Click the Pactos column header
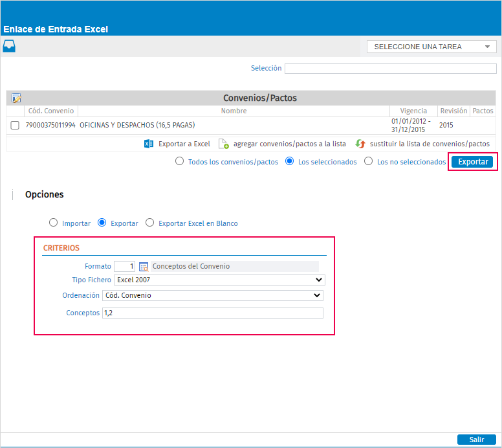 pos(483,111)
